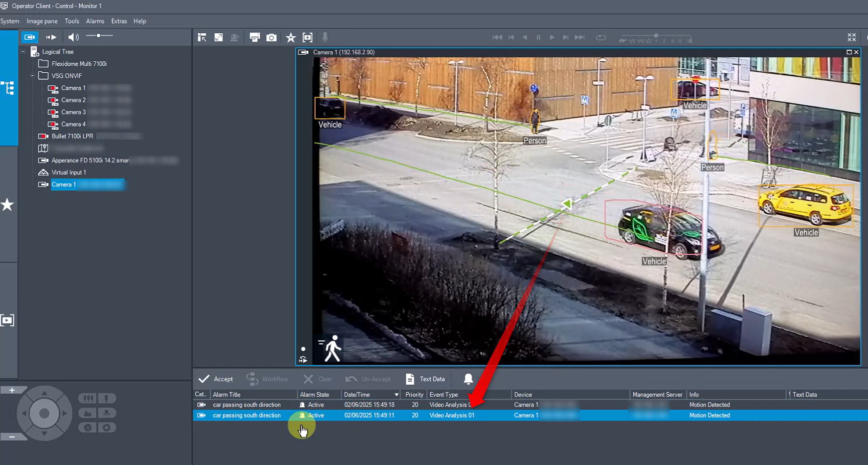Click the print icon in the image pane toolbar
This screenshot has height=465, width=868.
point(255,37)
